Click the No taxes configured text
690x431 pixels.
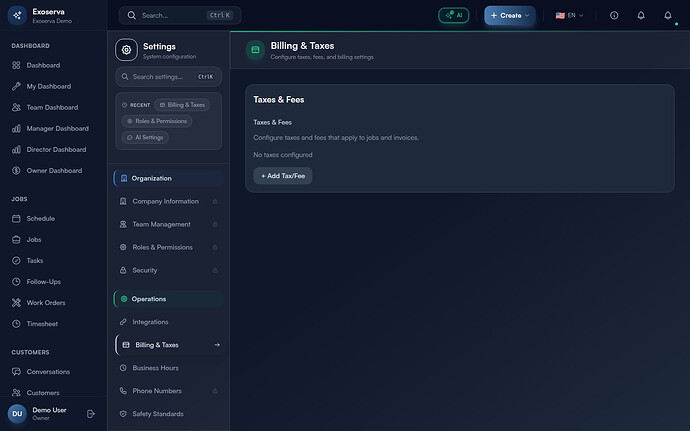tap(283, 155)
